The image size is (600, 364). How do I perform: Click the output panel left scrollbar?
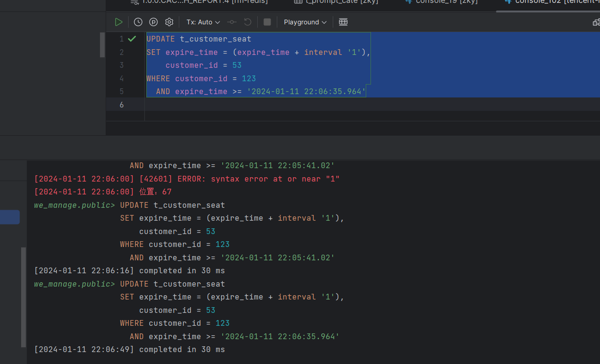[23, 297]
